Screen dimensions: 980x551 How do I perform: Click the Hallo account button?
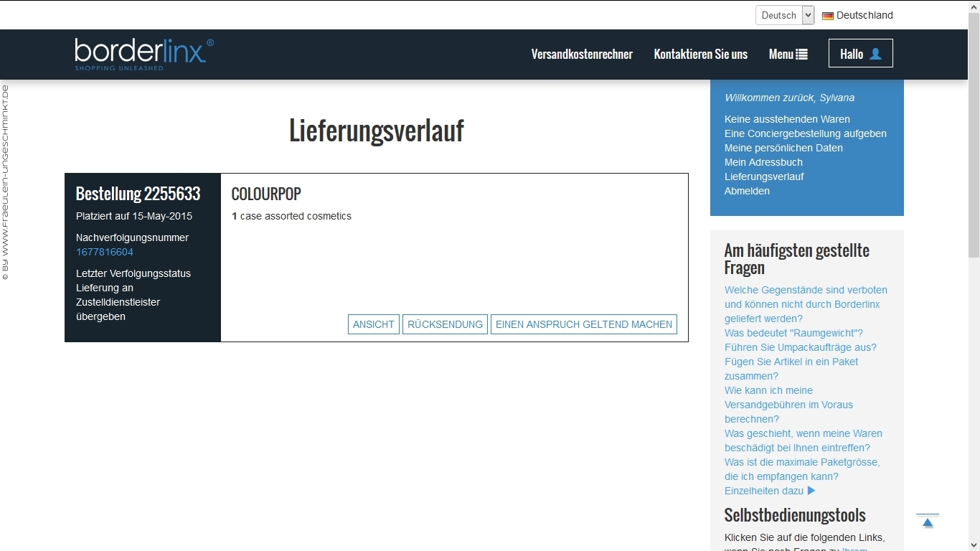tap(861, 53)
